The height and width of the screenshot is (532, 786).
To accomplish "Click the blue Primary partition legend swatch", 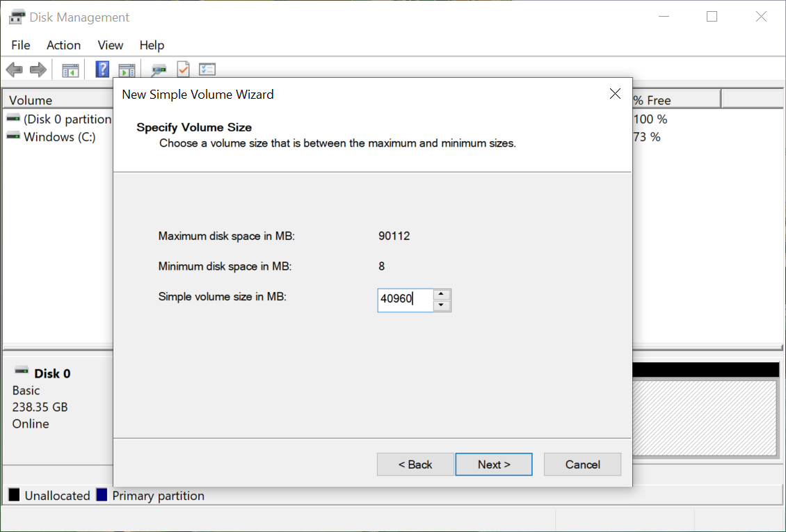I will [102, 495].
